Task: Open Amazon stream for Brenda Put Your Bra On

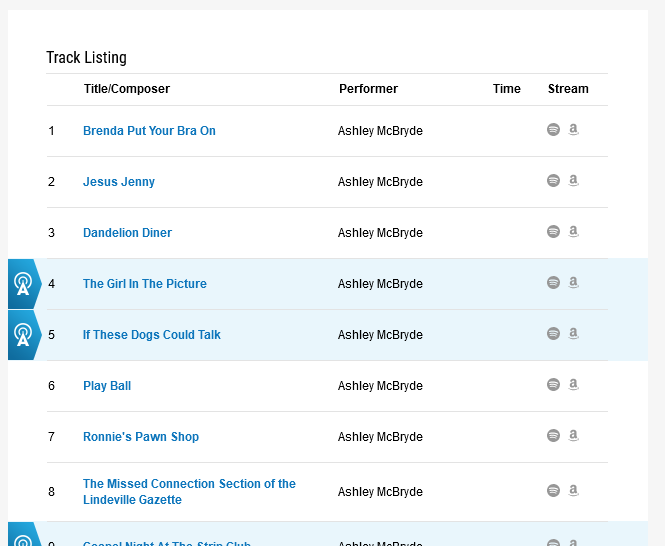Action: click(x=574, y=129)
